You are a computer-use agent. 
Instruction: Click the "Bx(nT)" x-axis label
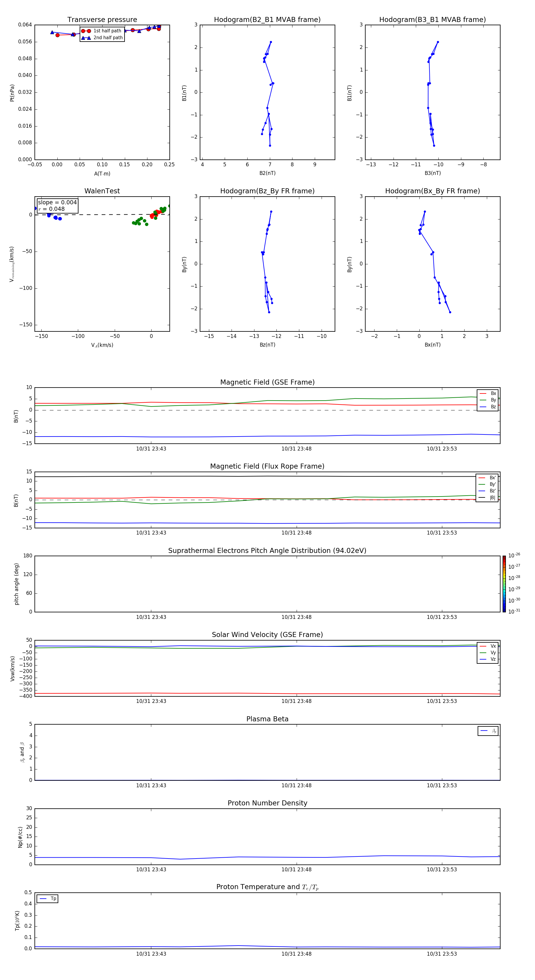coord(432,345)
